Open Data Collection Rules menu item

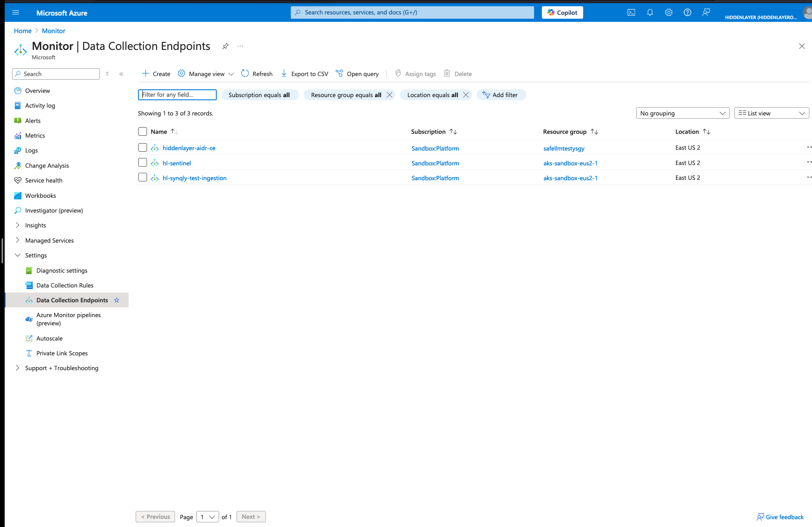click(65, 285)
